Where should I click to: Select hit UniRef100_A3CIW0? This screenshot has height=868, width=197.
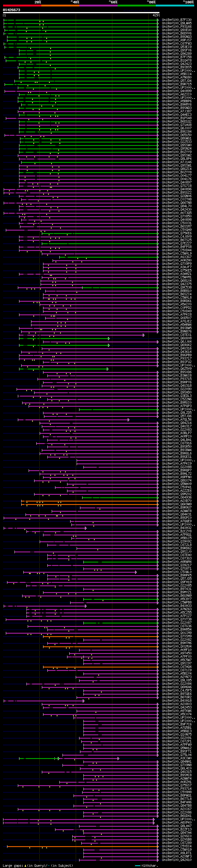(177, 758)
